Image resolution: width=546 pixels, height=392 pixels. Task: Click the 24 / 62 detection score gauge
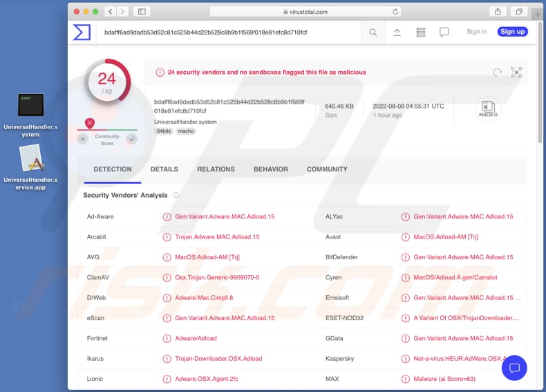pyautogui.click(x=107, y=82)
